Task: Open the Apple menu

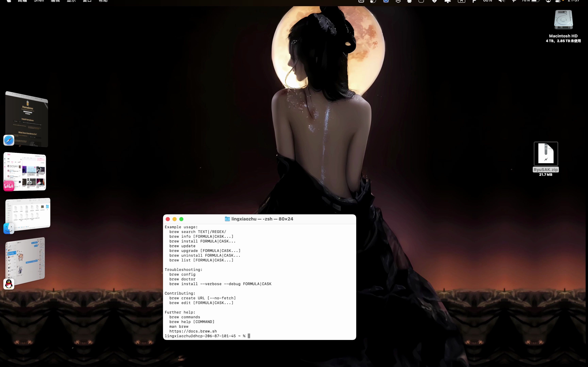Action: [x=9, y=1]
